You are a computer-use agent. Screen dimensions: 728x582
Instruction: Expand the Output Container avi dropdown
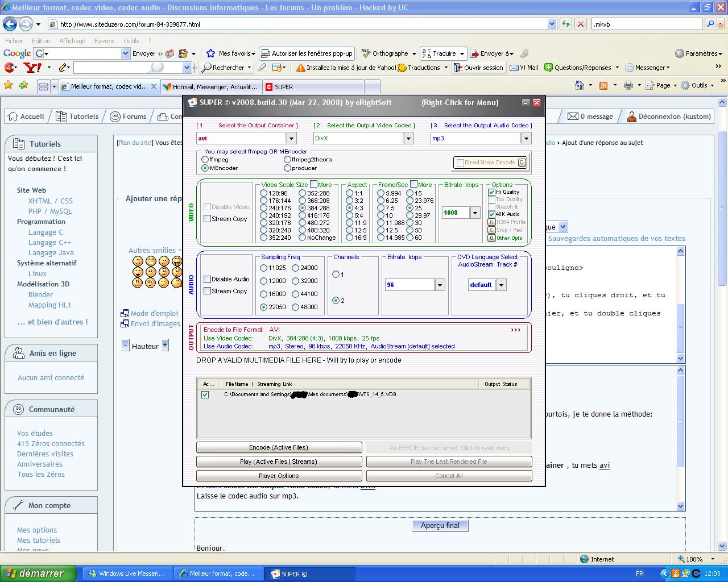(291, 138)
